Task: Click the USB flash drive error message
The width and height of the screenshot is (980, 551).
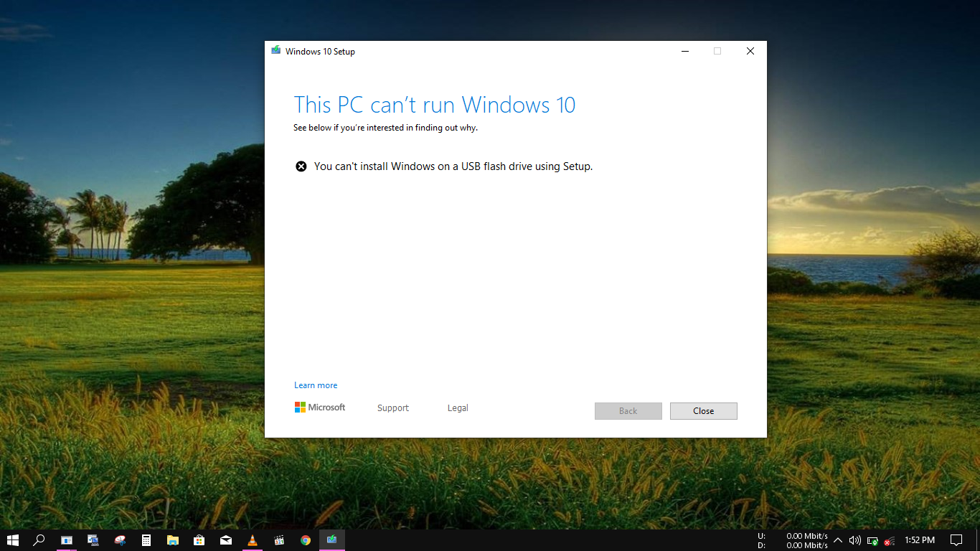Action: 453,166
